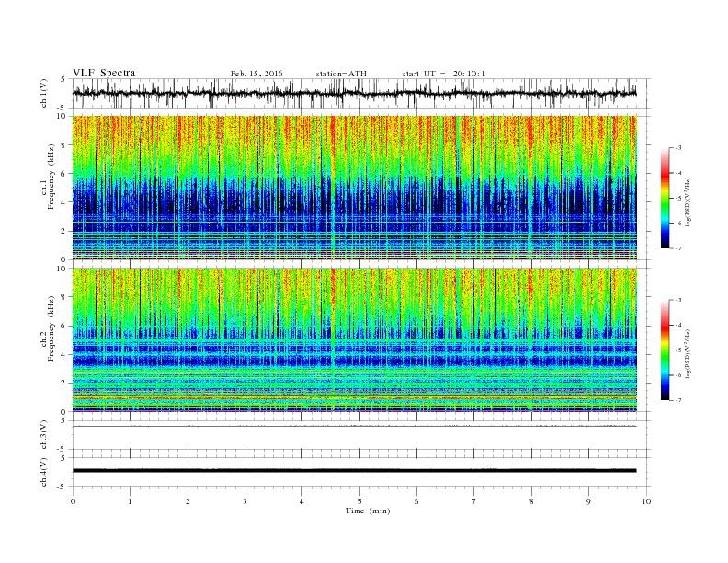Click the ch.2 "Frequency (kHz)" axis label
Image resolution: width=728 pixels, height=563 pixels.
click(51, 328)
